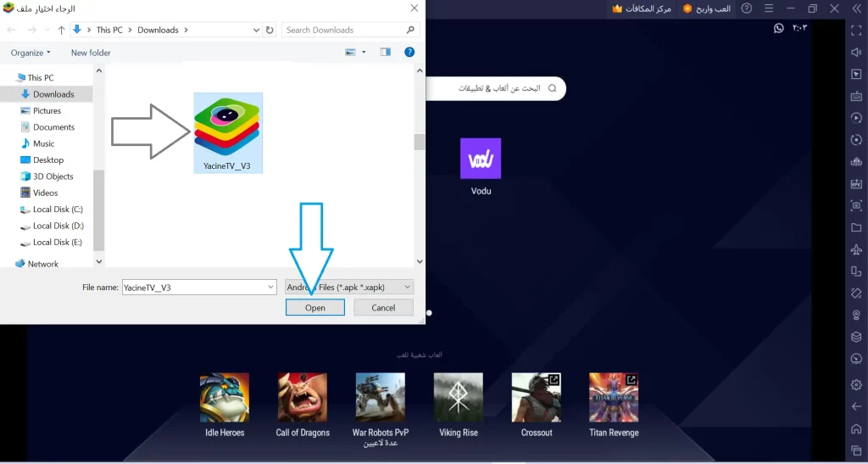Click the Cancel button
The height and width of the screenshot is (464, 868).
pos(383,308)
